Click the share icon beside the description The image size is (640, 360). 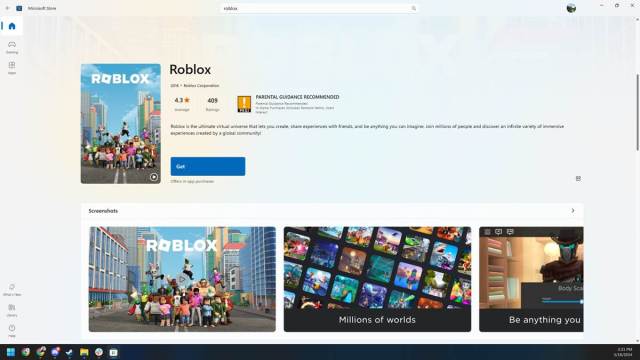578,178
